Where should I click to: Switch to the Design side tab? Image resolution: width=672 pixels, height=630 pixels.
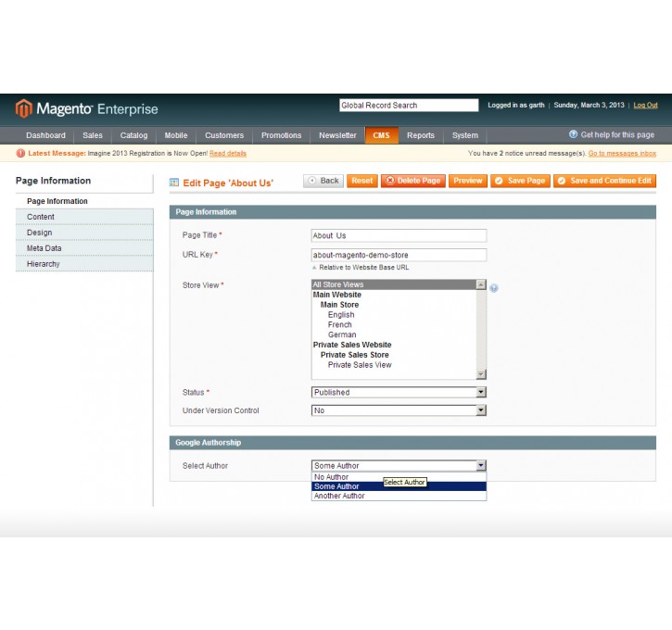(x=84, y=233)
